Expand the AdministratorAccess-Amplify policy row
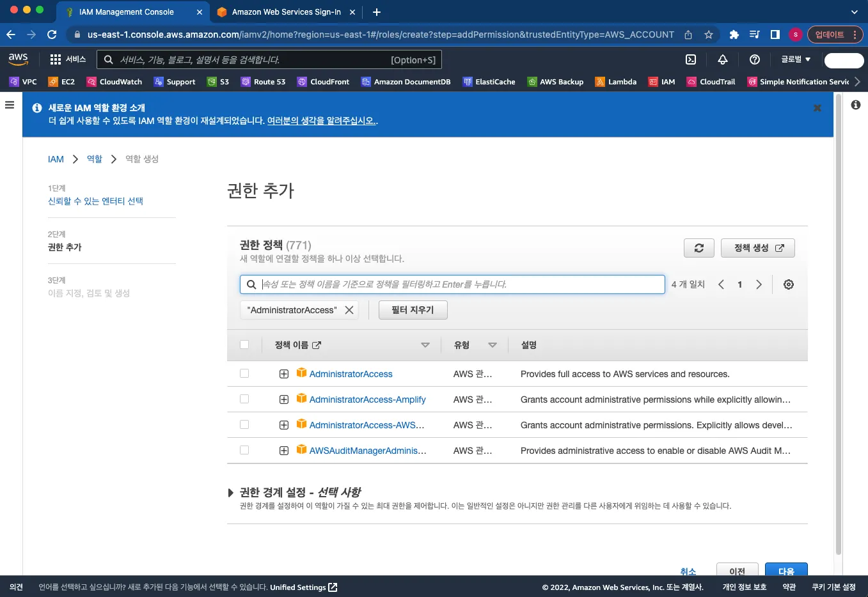Viewport: 868px width, 597px height. pyautogui.click(x=284, y=399)
